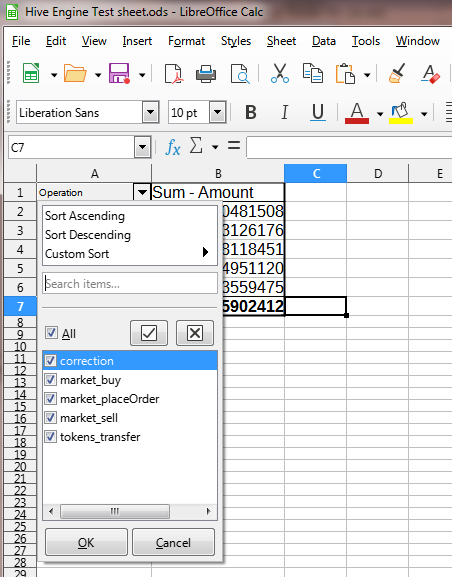This screenshot has width=452, height=577.
Task: Uncheck the market_buy checkbox
Action: click(51, 380)
